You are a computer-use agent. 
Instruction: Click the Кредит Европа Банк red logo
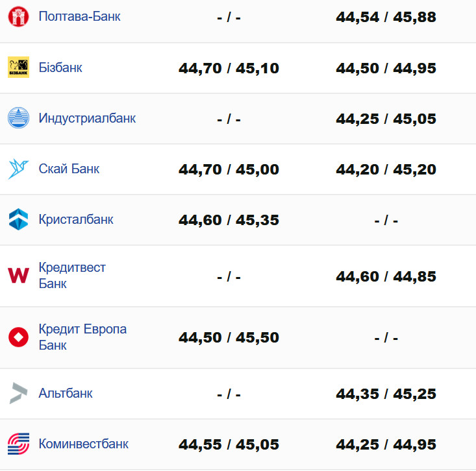tap(18, 337)
